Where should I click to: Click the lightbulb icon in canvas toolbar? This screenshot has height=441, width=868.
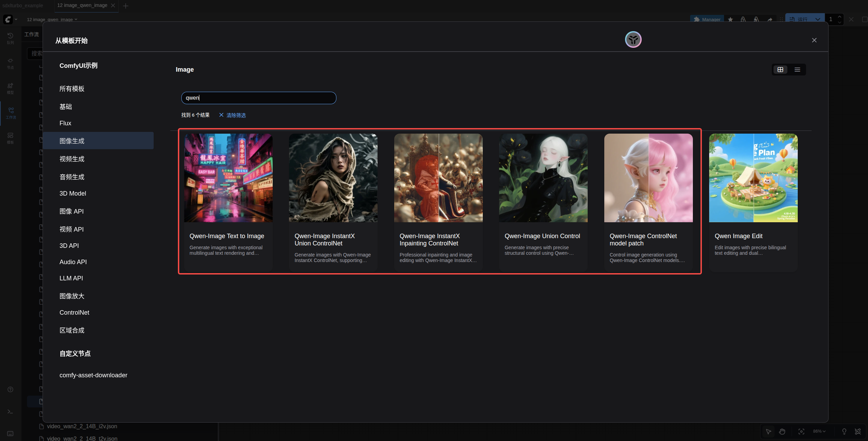coord(844,431)
